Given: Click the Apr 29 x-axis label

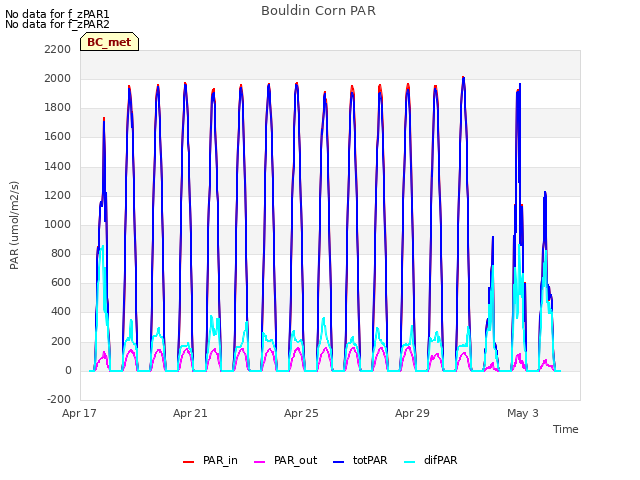Looking at the screenshot, I should (412, 413).
